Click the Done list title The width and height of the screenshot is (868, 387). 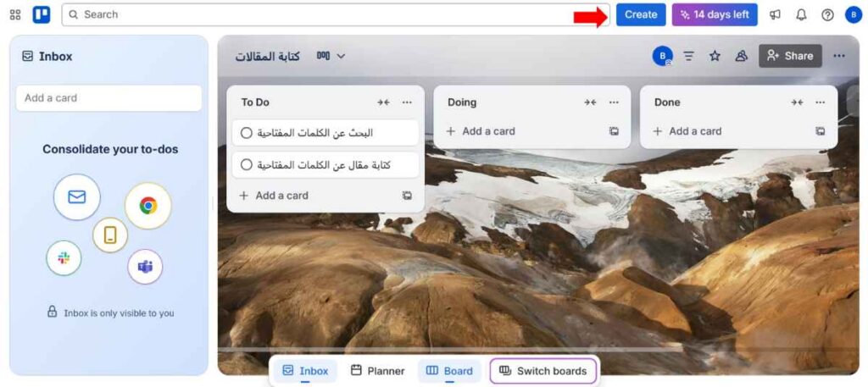click(667, 102)
